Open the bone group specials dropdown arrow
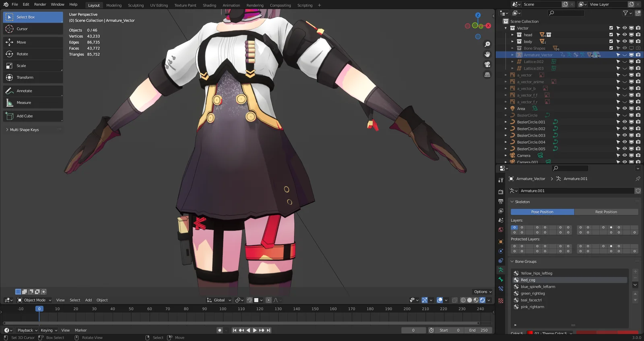The height and width of the screenshot is (341, 644). click(635, 285)
